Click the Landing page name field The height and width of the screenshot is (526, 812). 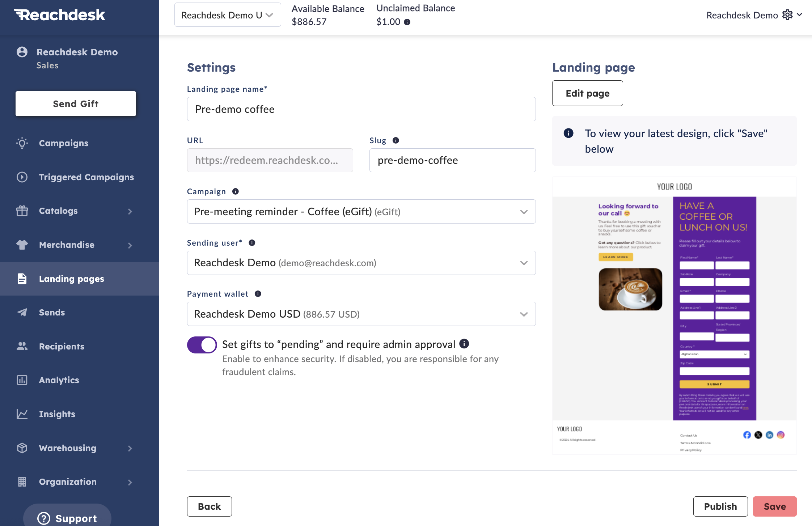point(361,109)
